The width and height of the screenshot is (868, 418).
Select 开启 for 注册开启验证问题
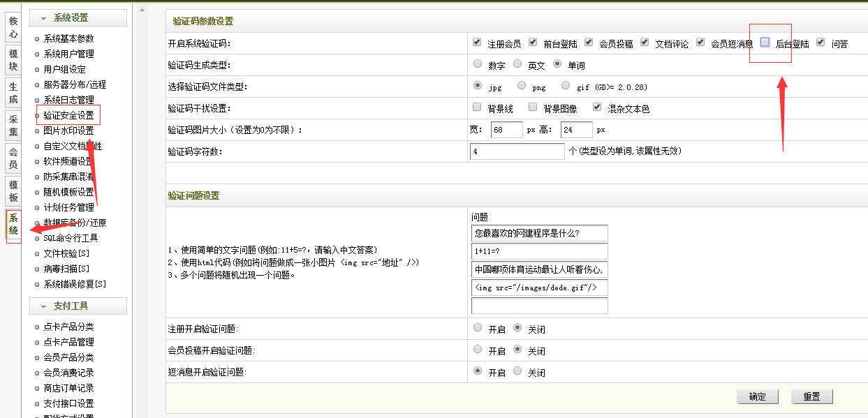pos(478,327)
